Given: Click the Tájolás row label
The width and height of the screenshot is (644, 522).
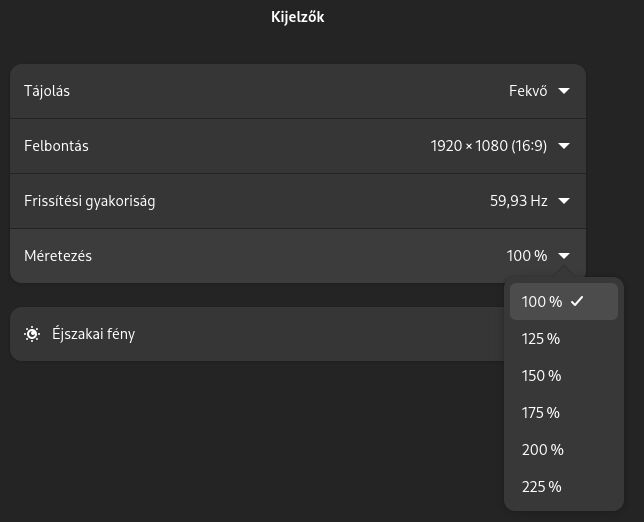Looking at the screenshot, I should click(x=47, y=91).
